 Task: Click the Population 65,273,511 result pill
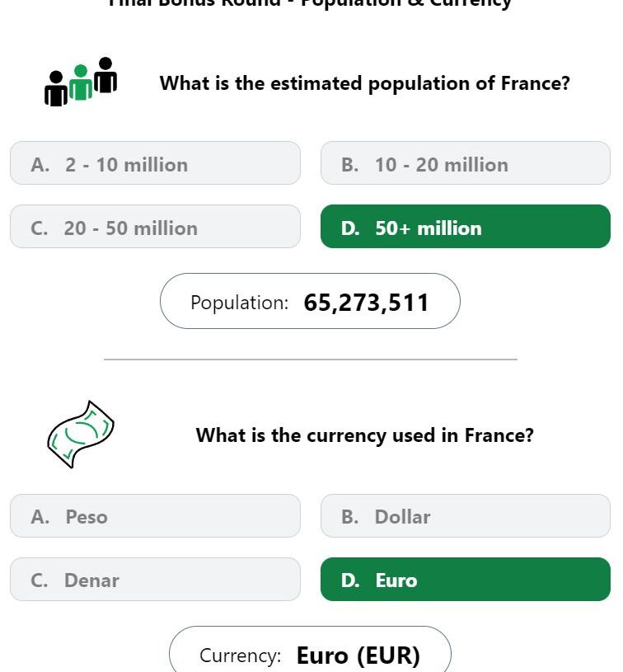coord(310,301)
